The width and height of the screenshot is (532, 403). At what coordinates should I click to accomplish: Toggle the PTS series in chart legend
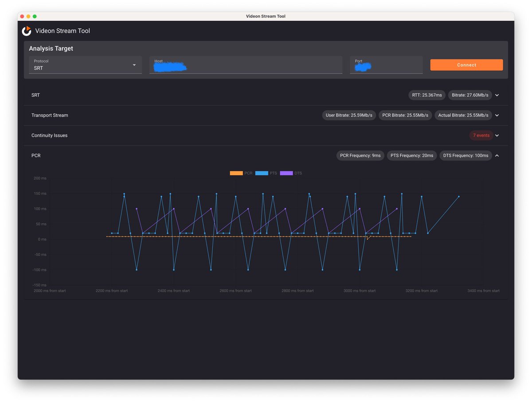click(266, 173)
